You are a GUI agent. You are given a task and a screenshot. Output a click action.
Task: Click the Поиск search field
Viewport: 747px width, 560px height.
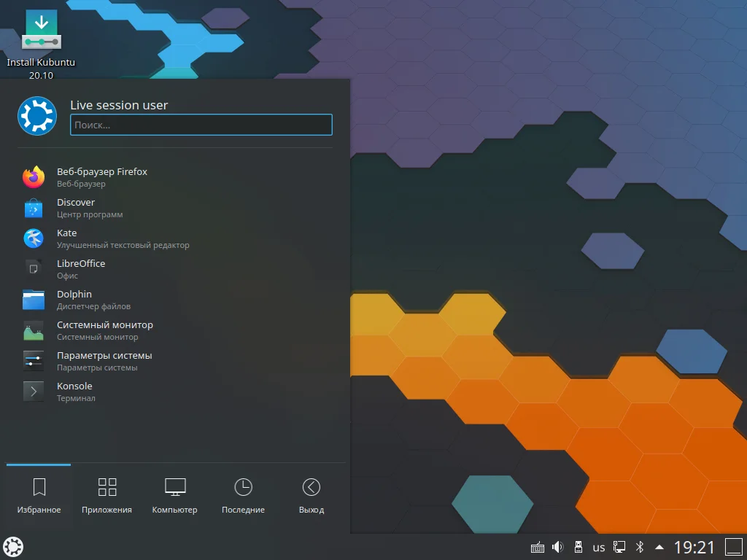201,124
